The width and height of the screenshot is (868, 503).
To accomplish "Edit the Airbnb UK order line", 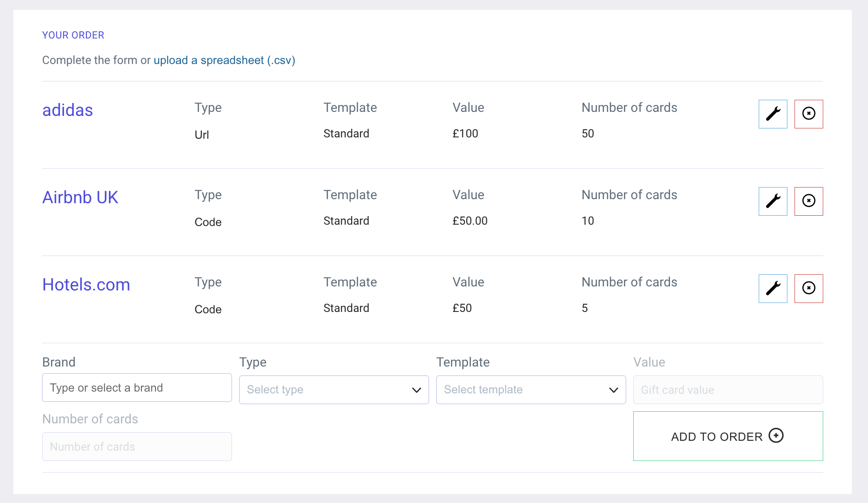I will tap(773, 201).
